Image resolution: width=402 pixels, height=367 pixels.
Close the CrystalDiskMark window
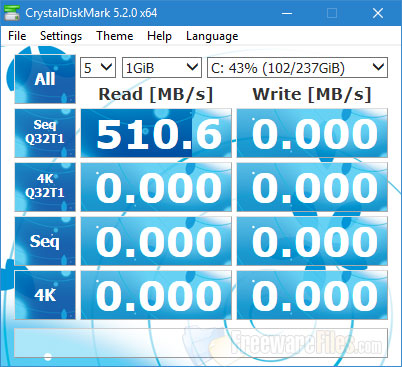point(378,13)
